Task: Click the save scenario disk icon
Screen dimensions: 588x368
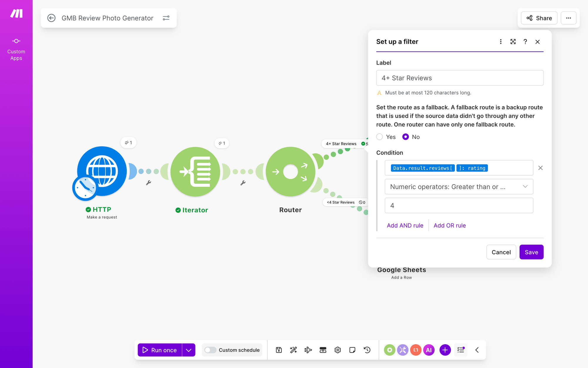Action: (x=279, y=350)
